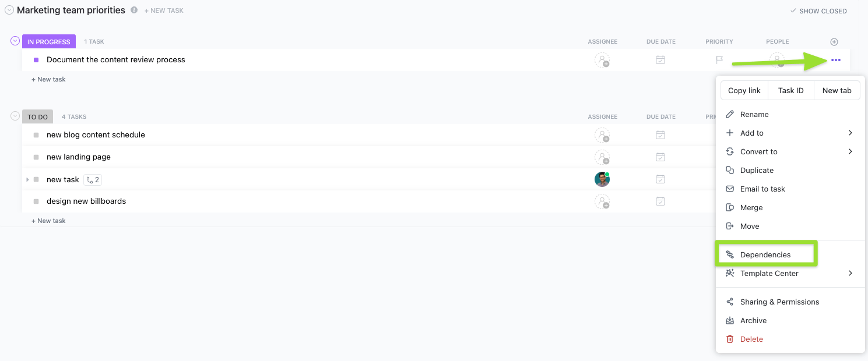Click assignee icon for new blog content schedule
Image resolution: width=868 pixels, height=361 pixels.
(602, 135)
